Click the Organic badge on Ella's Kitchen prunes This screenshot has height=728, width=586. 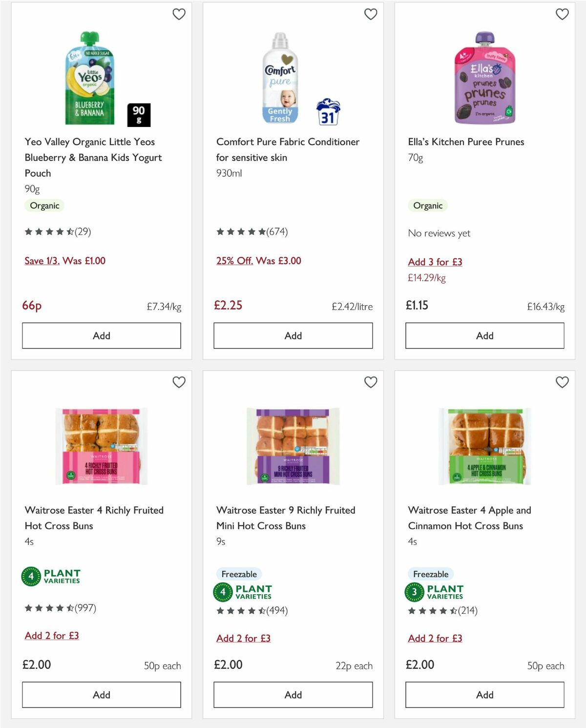(428, 206)
